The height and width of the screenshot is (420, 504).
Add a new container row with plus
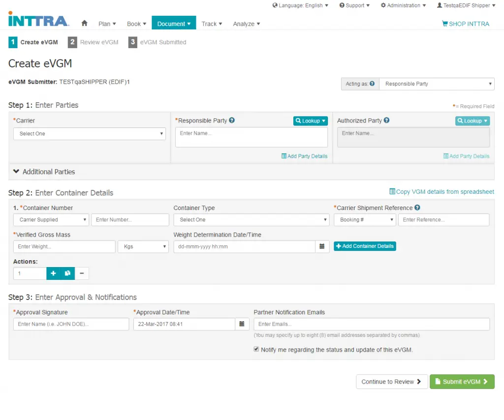pyautogui.click(x=53, y=273)
